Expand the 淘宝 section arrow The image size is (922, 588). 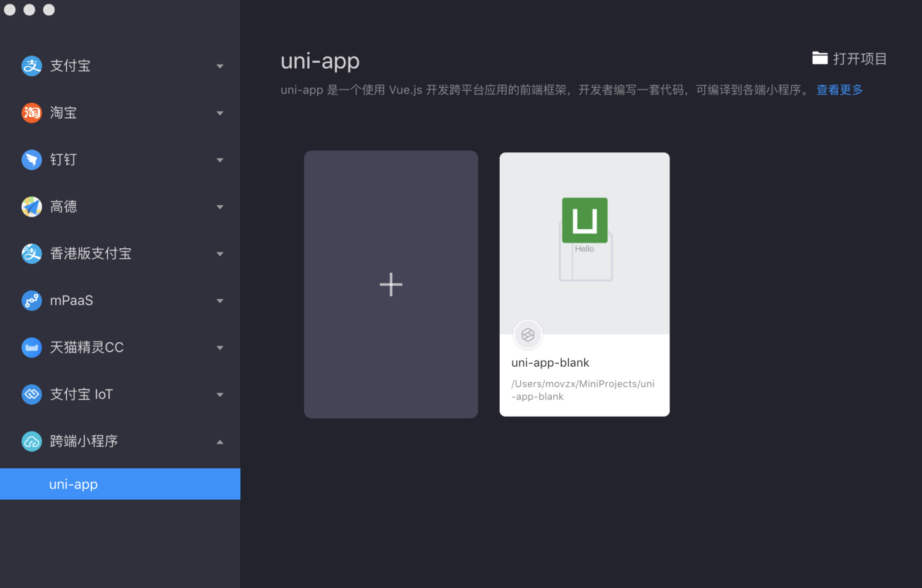pyautogui.click(x=220, y=113)
